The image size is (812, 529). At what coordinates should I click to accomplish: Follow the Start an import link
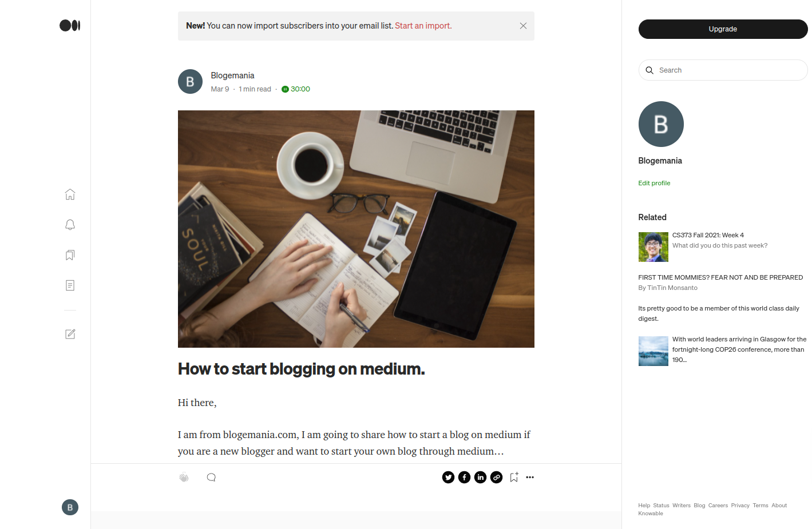pyautogui.click(x=423, y=26)
